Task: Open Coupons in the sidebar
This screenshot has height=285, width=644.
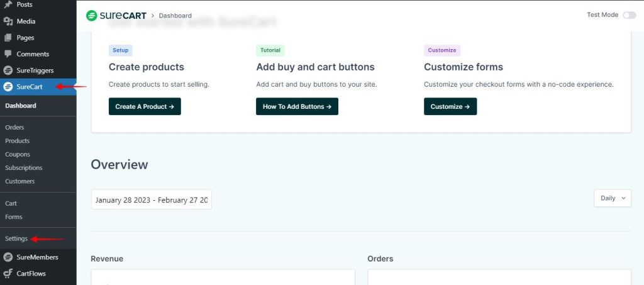Action: [18, 154]
